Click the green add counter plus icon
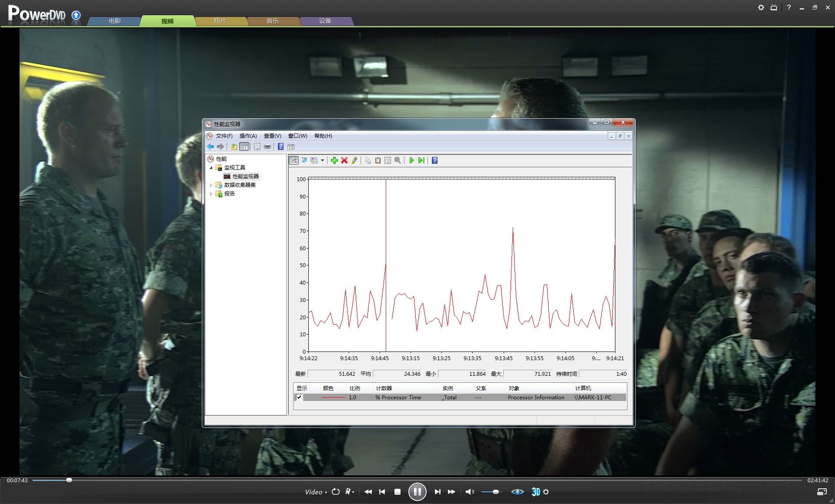This screenshot has height=504, width=835. pyautogui.click(x=334, y=160)
